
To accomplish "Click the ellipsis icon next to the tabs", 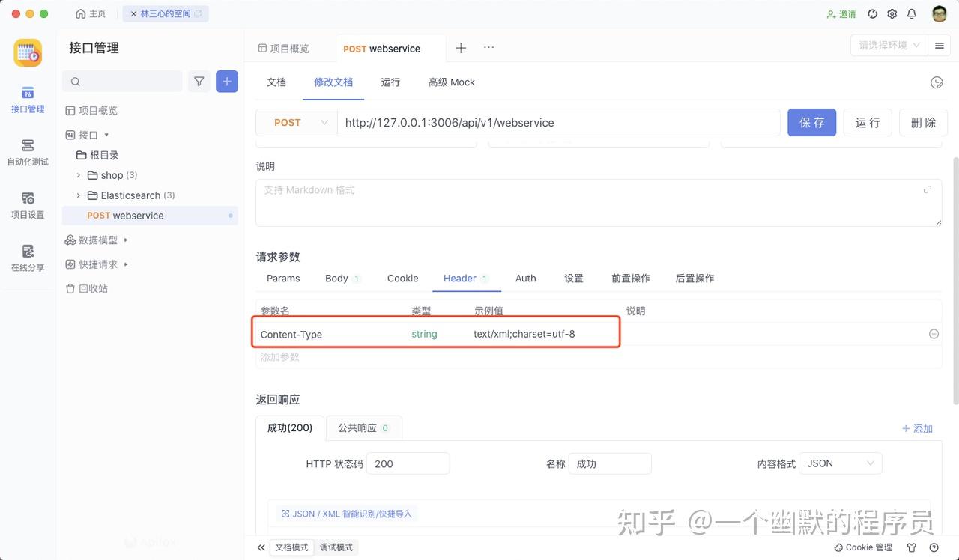I will tap(488, 47).
